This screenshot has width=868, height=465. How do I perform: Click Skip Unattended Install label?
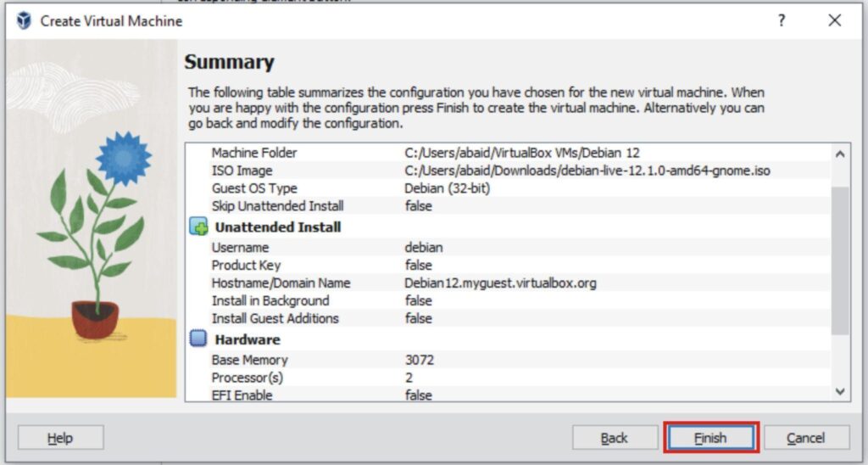point(277,206)
